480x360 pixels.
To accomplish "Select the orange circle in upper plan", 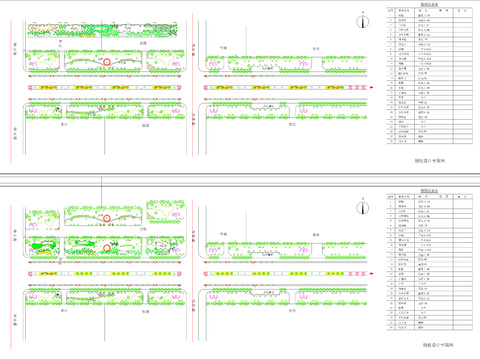I will (107, 62).
